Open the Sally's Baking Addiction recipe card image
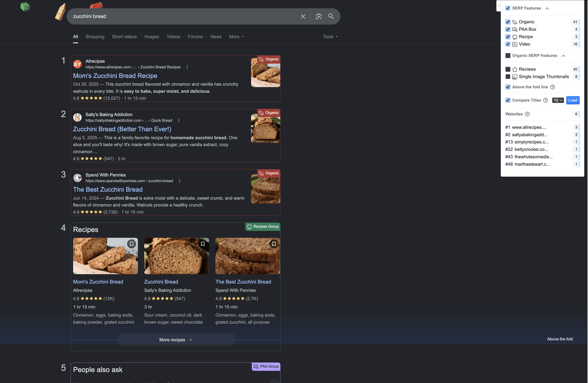The height and width of the screenshot is (383, 588). (176, 256)
